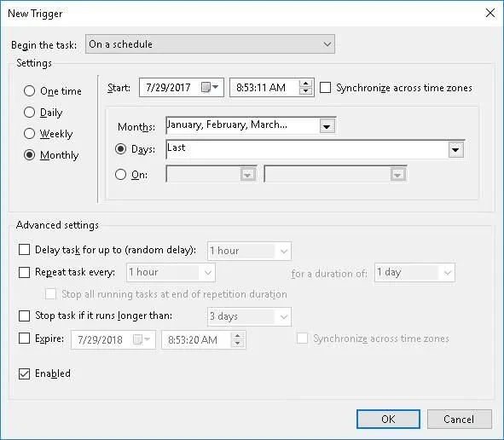The image size is (504, 440).
Task: Choose the Weekly radio button
Action: click(29, 133)
